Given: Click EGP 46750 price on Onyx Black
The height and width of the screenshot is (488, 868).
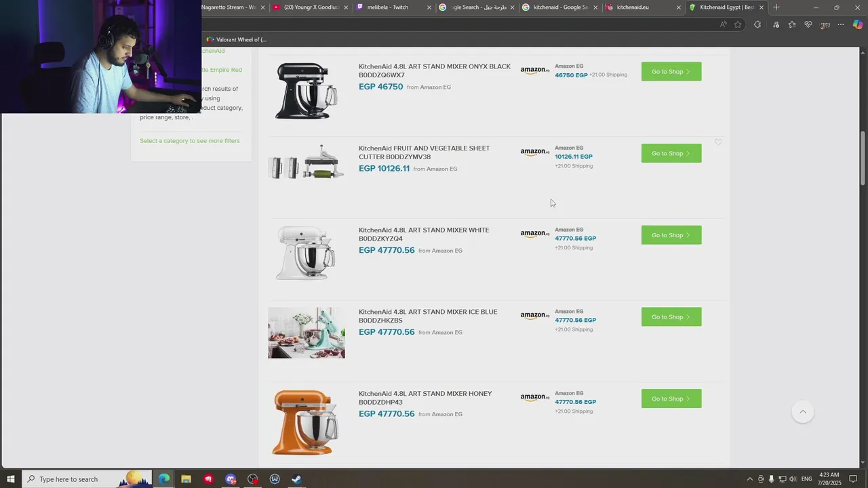Looking at the screenshot, I should pos(380,87).
